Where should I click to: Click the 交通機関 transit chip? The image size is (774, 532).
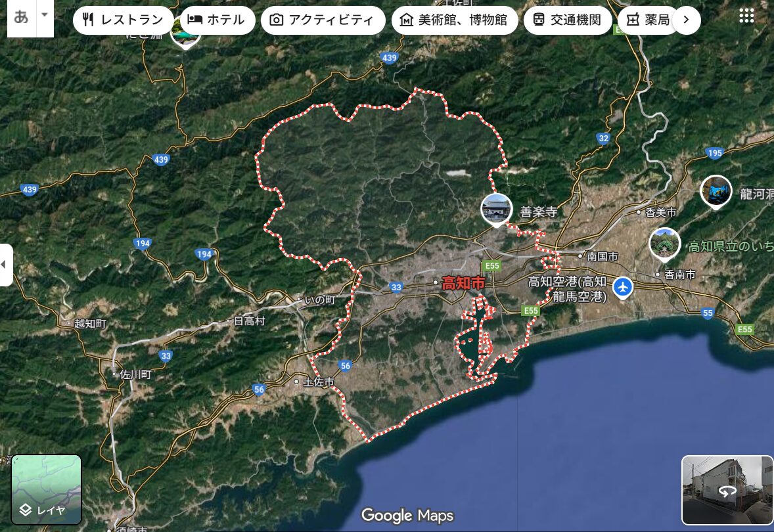click(567, 20)
